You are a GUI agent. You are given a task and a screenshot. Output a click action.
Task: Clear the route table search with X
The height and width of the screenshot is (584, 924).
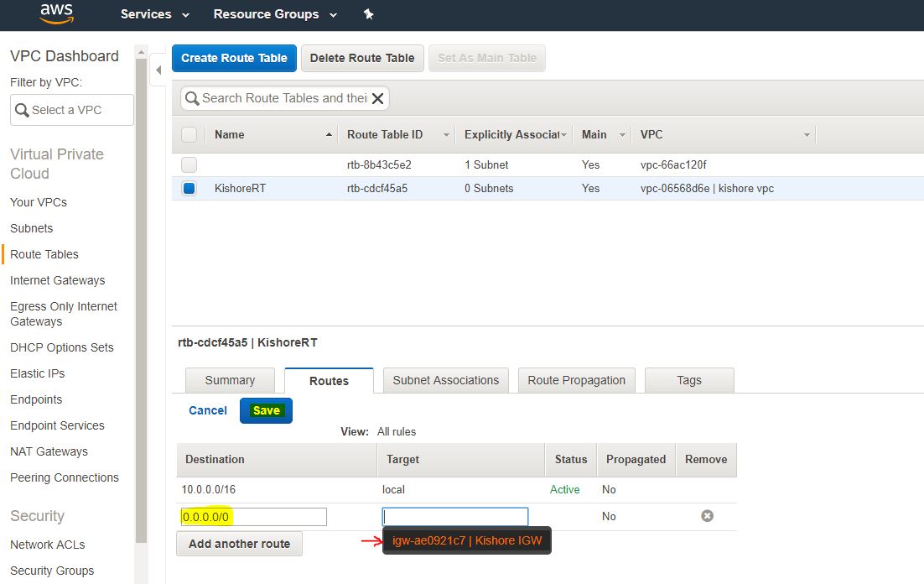point(378,98)
